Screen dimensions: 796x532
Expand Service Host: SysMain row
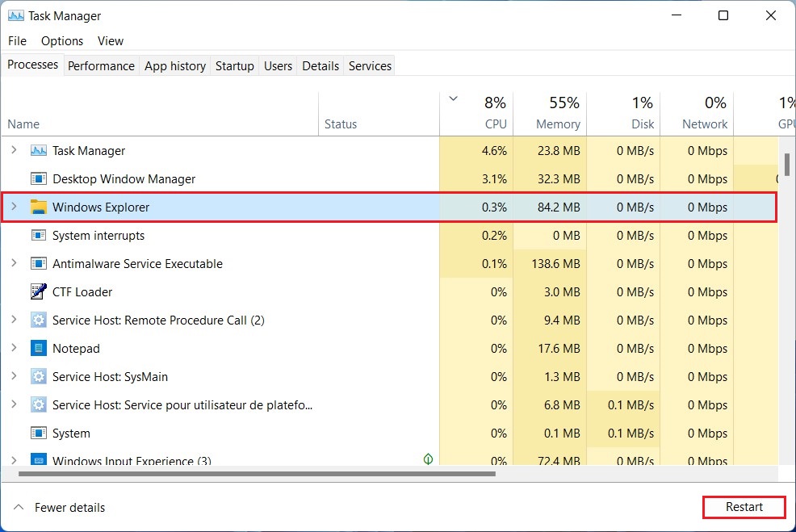(x=15, y=376)
